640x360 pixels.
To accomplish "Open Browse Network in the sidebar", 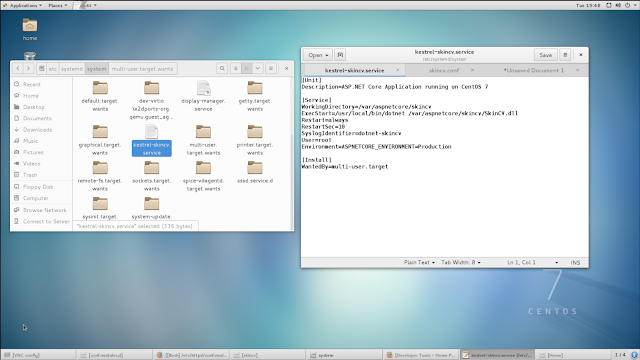I will pos(41,210).
